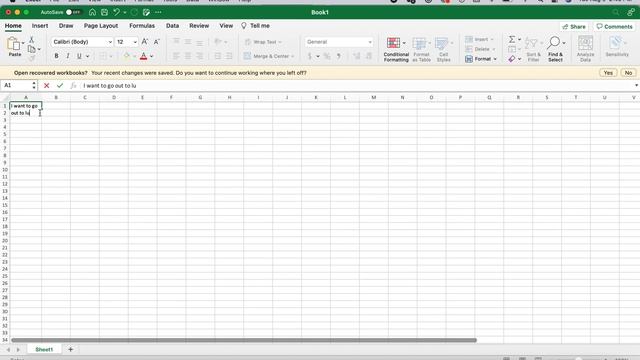Click the currency format dollar icon
The image size is (640, 360).
click(x=310, y=56)
